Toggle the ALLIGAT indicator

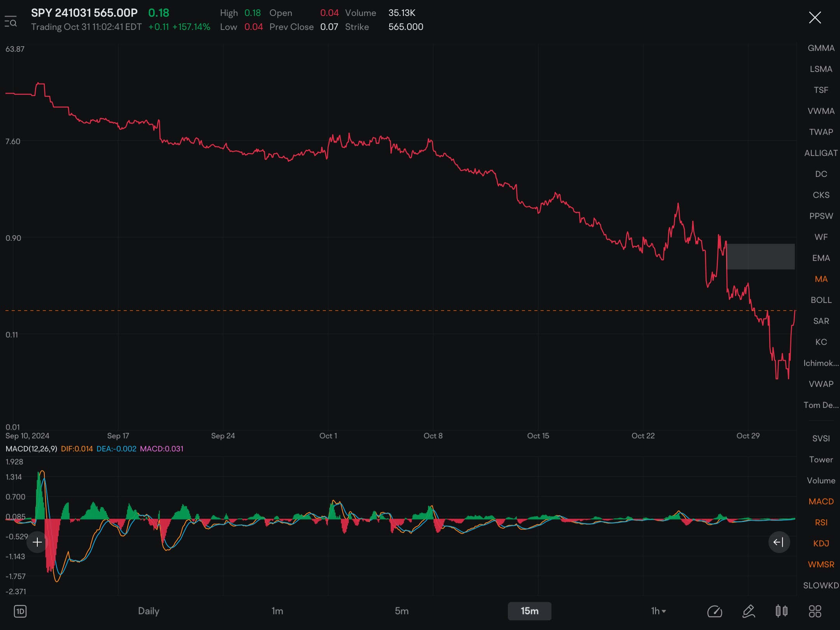click(821, 153)
